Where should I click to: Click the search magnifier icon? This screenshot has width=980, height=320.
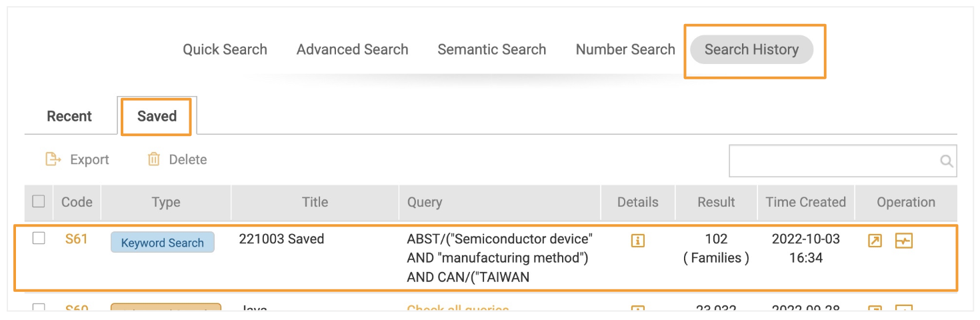click(x=946, y=161)
